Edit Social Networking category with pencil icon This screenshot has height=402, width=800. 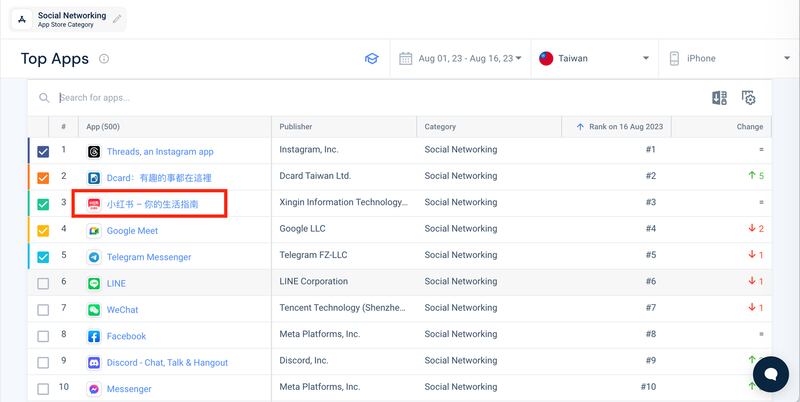(x=117, y=19)
